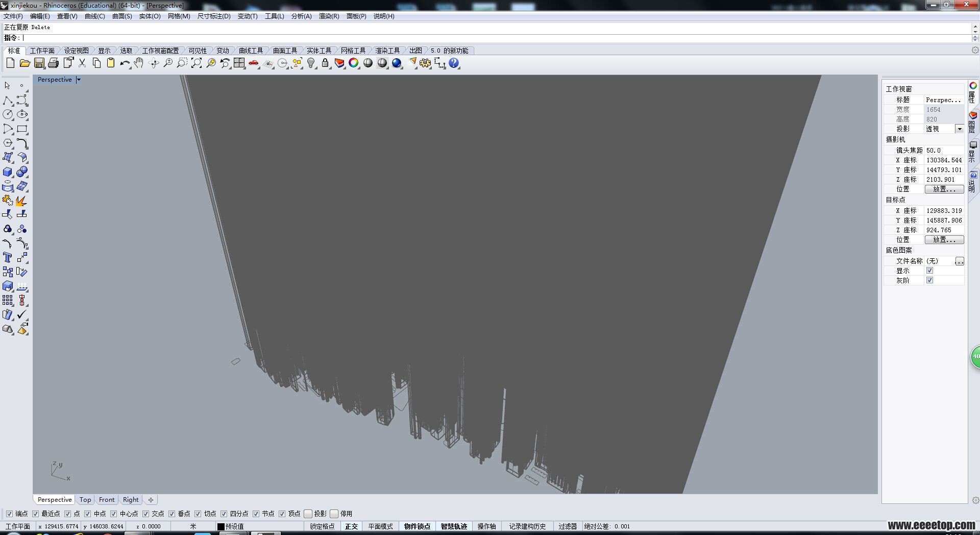Print using the printer toolbar icon
Screen dimensions: 980x535
(54, 63)
